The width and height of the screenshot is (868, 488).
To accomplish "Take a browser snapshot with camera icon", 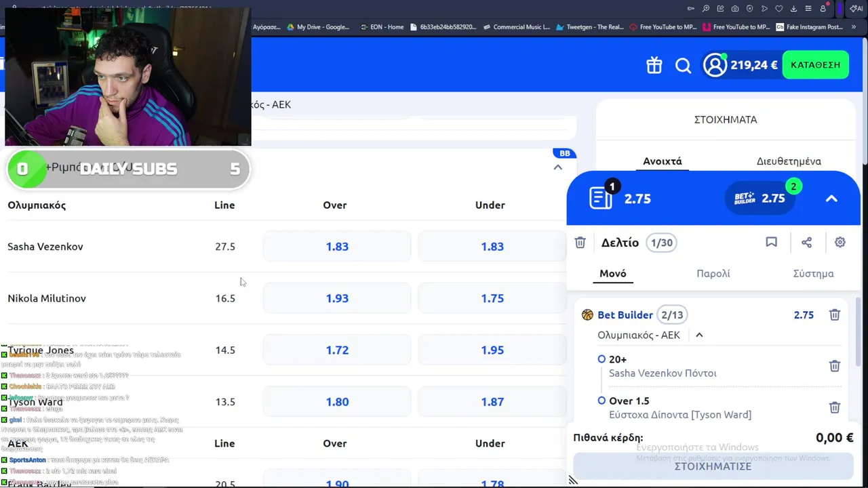I will pyautogui.click(x=735, y=9).
